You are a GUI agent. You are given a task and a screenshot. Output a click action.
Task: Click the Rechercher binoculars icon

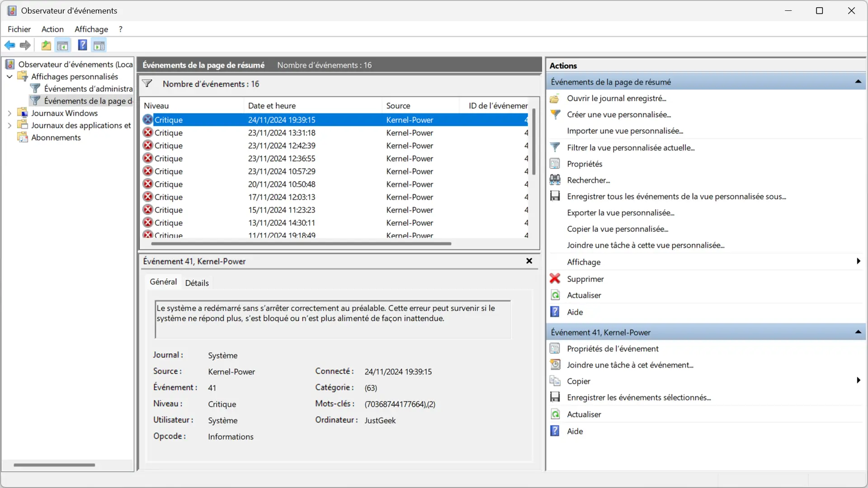pos(555,180)
